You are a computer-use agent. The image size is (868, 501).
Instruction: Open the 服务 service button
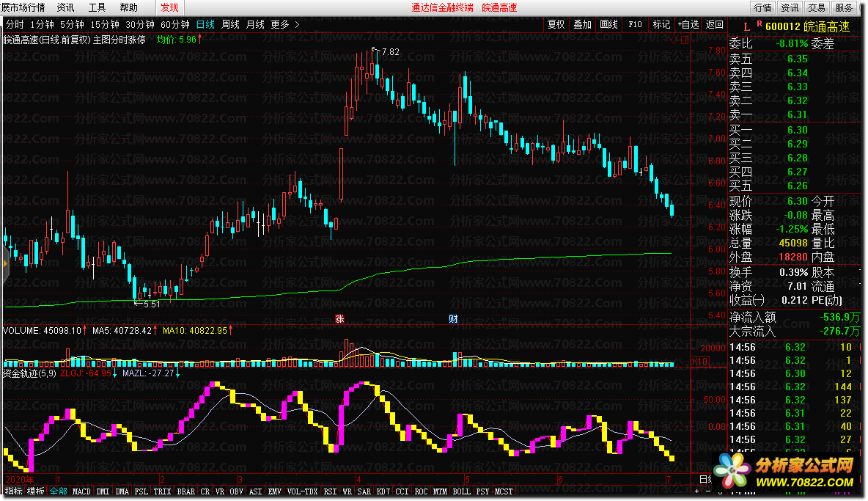tap(845, 8)
